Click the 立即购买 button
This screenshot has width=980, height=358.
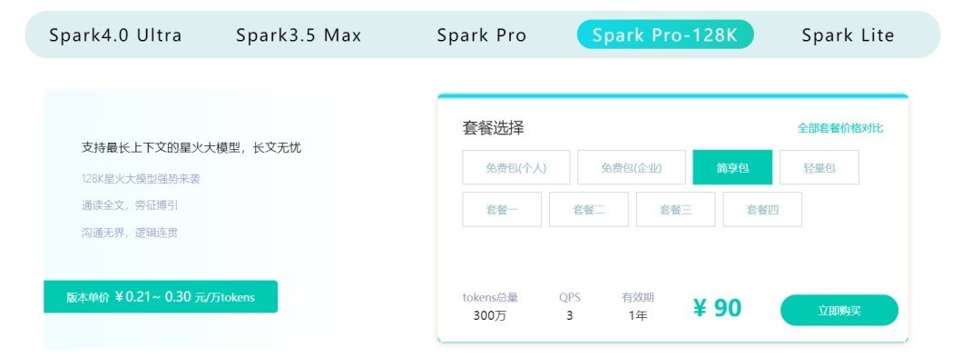tap(839, 311)
